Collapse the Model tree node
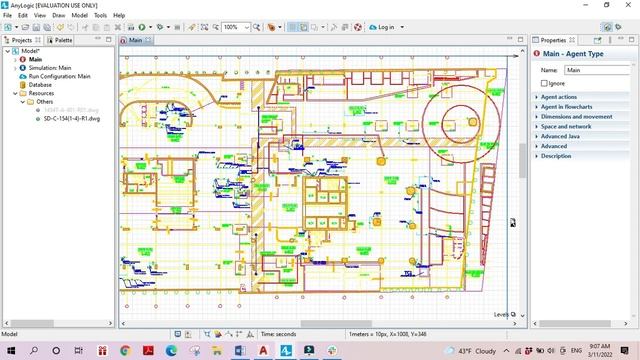The width and height of the screenshot is (640, 360). (x=7, y=51)
